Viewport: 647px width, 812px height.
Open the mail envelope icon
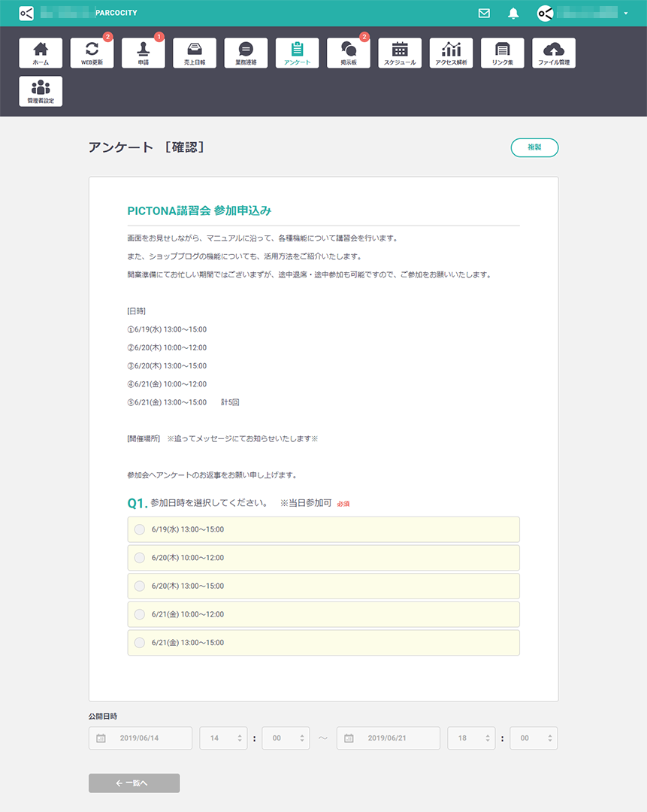click(484, 13)
